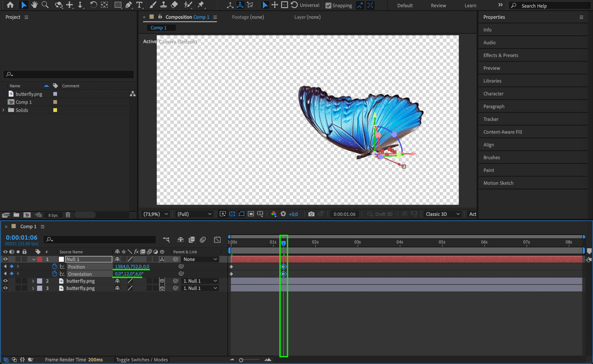The height and width of the screenshot is (364, 593).
Task: Toggle Position stopwatch for Null 1
Action: pyautogui.click(x=54, y=266)
